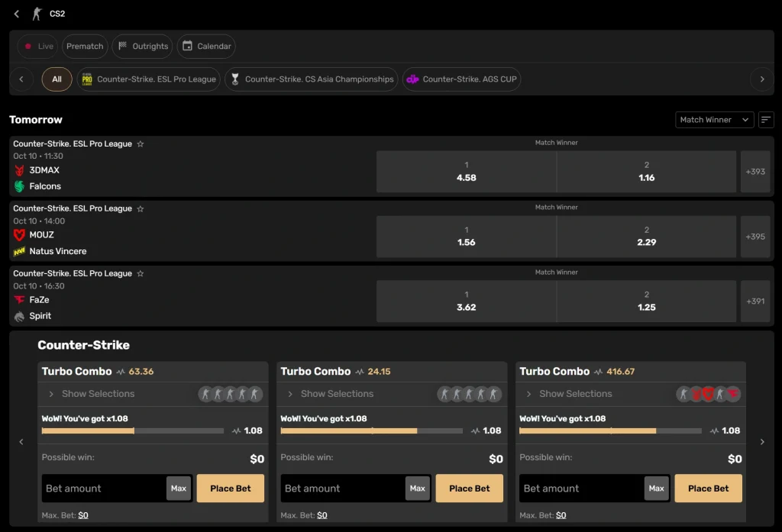
Task: Go to next Turbo Combo carousel slide
Action: tap(762, 442)
